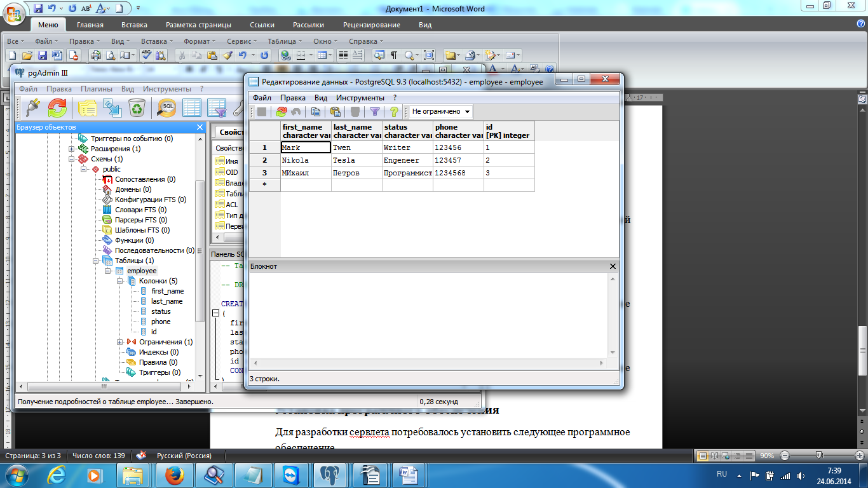Viewport: 868px width, 488px height.
Task: Click pgAdmin filtered data view icon
Action: coord(217,108)
